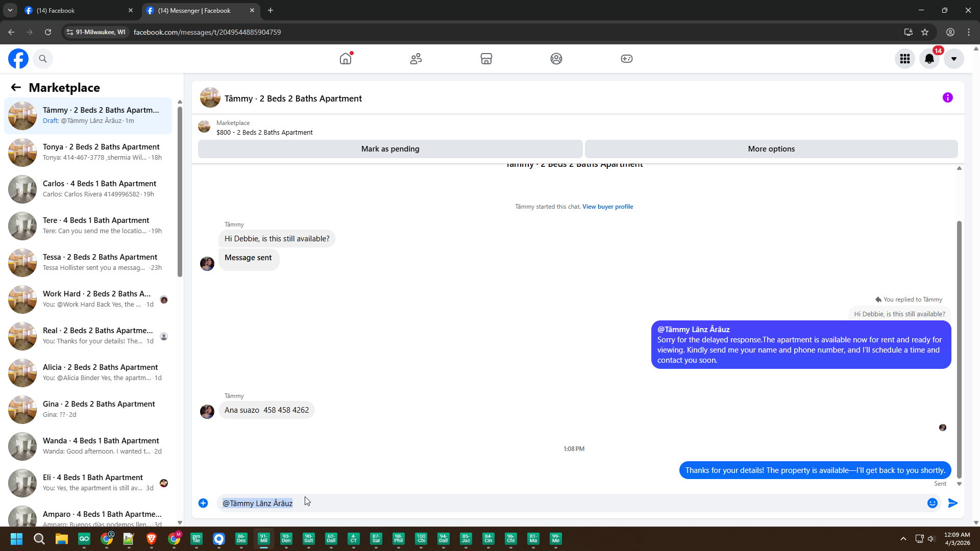Open the Groups icon in top navigation
980x551 pixels.
coord(556,59)
